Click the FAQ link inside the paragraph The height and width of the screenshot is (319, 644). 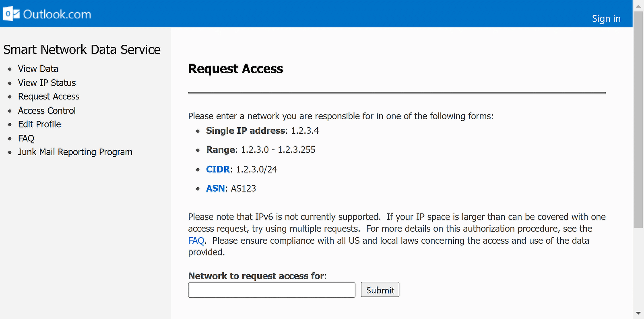pos(196,241)
